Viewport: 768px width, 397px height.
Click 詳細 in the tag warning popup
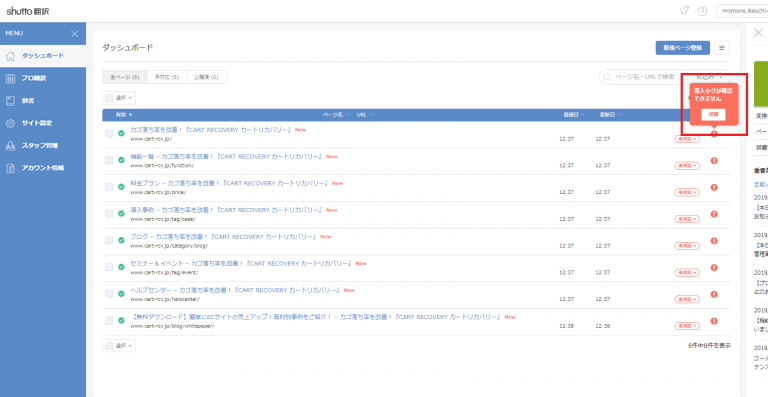coord(713,114)
